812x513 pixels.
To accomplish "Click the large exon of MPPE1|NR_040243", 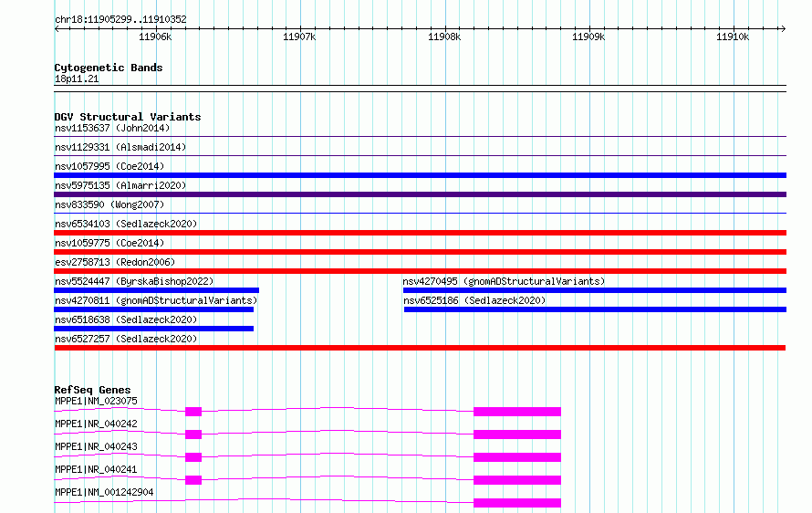I will click(517, 457).
